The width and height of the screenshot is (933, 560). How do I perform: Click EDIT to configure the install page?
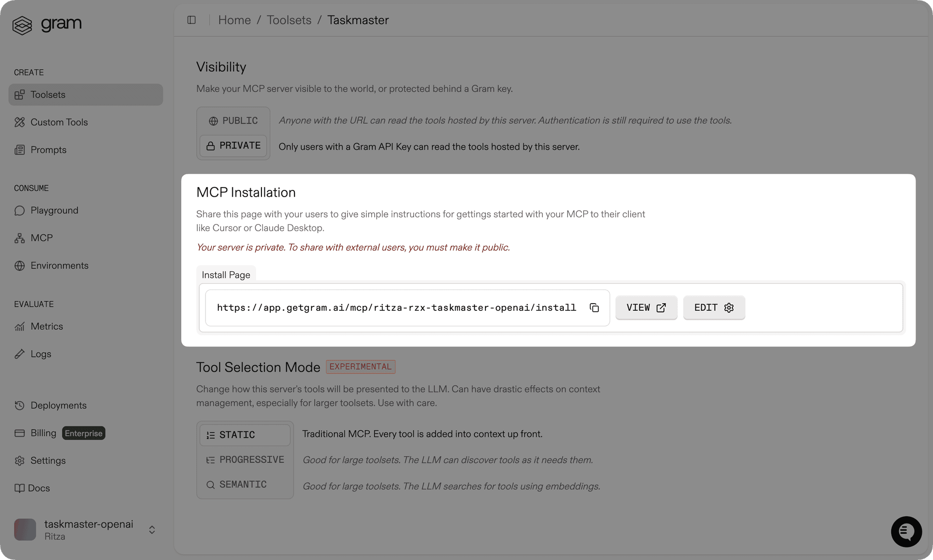(713, 307)
